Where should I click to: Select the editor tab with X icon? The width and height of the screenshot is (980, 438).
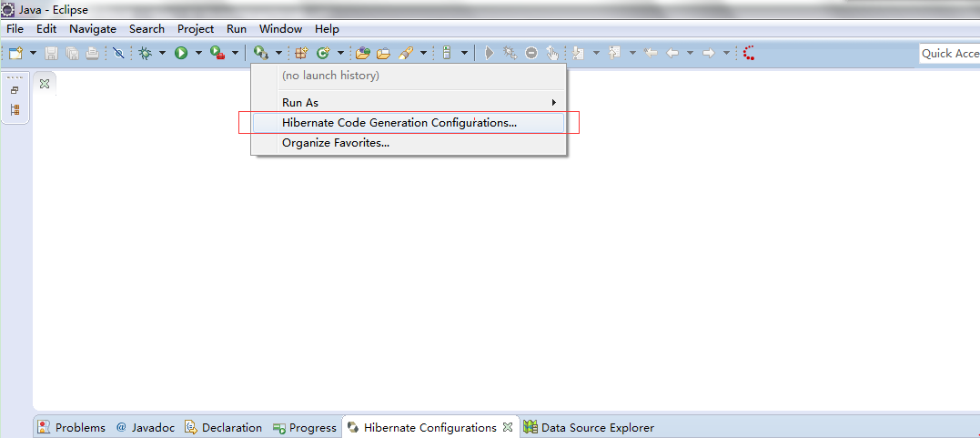pyautogui.click(x=45, y=84)
